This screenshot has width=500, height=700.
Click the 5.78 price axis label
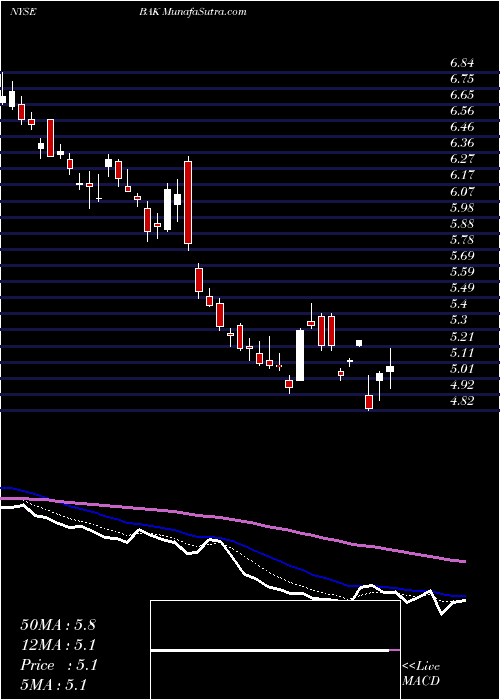(462, 240)
